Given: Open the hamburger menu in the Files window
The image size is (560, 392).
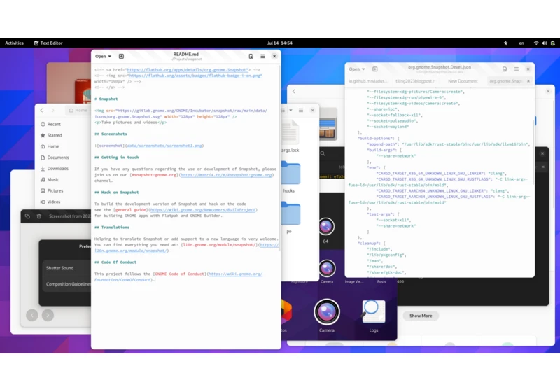Looking at the screenshot, I should 301,111.
